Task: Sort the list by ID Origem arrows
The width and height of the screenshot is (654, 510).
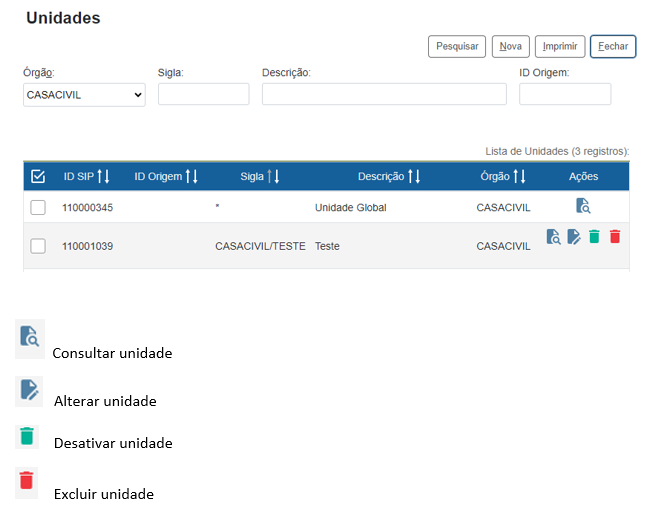Action: tap(191, 177)
